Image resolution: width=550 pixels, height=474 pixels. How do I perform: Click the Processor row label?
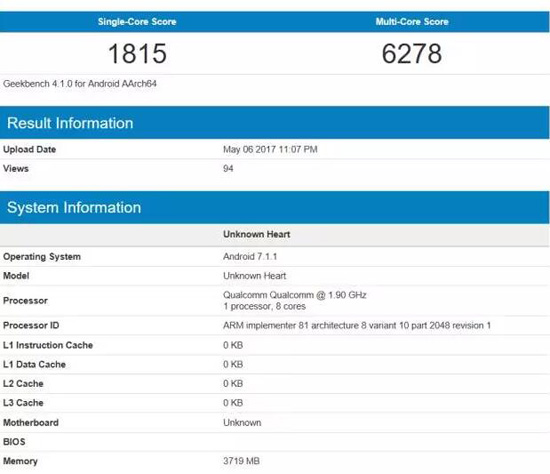(x=25, y=301)
